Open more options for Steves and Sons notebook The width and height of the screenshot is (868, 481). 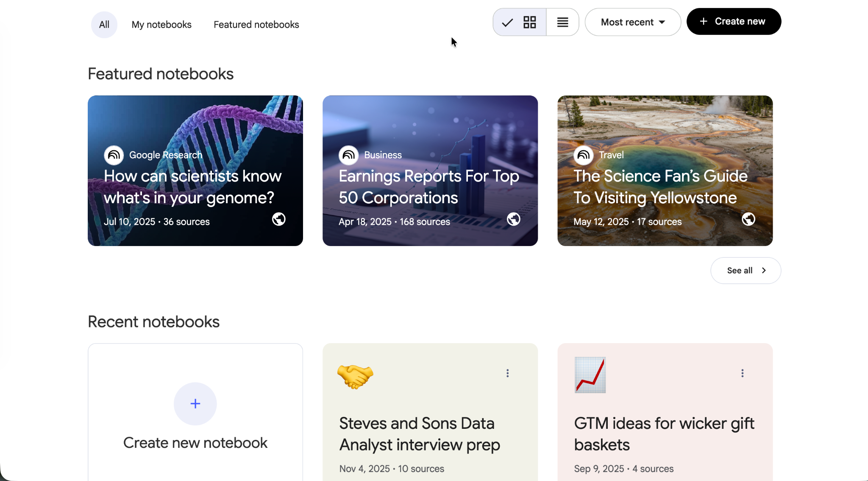(507, 373)
